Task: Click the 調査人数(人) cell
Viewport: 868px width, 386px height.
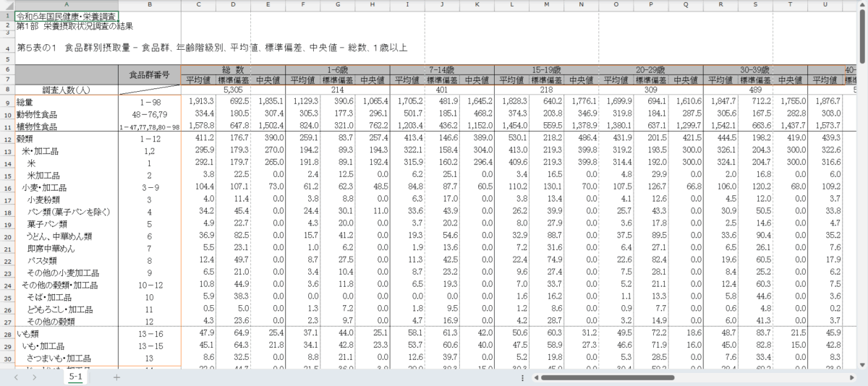Action: [67, 90]
